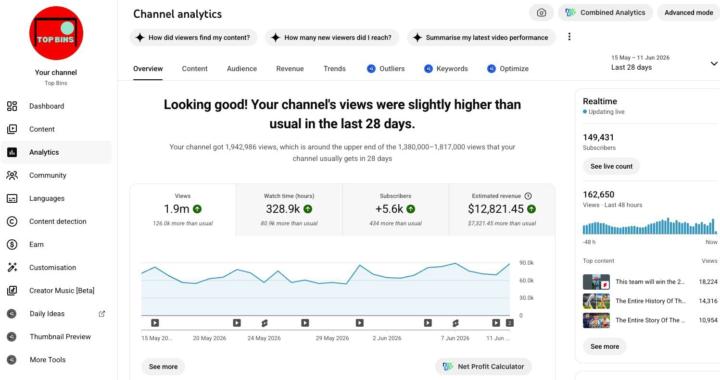Open 'The Entire Story Of The...' thumbnail
The image size is (720, 380).
pos(596,320)
